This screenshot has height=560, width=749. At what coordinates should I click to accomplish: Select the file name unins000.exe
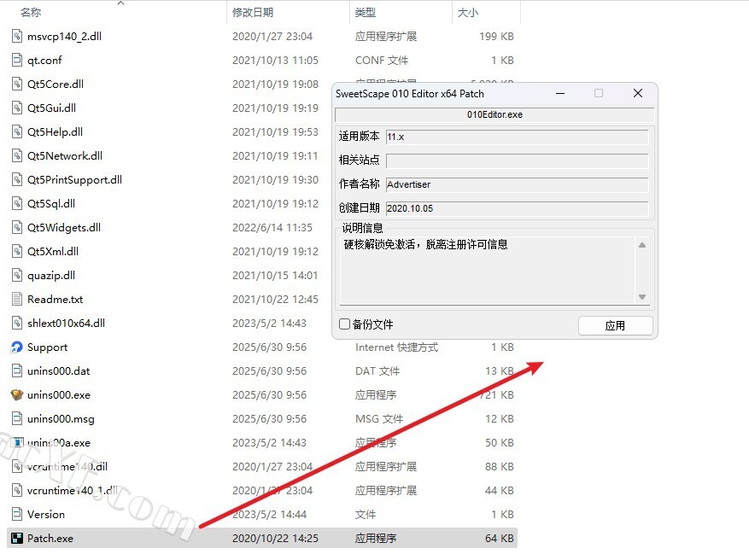(x=59, y=394)
